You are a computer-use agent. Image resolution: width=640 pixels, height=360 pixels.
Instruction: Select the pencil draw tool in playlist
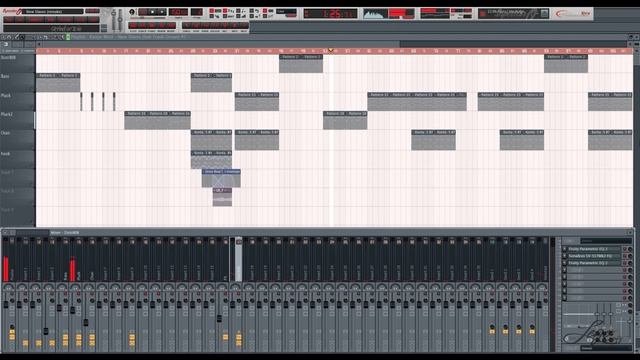click(17, 37)
